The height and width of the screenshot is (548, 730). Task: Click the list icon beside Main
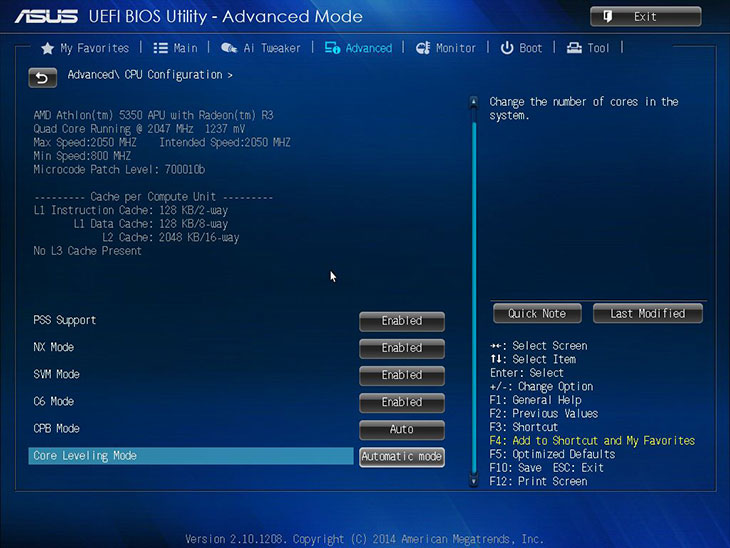point(161,48)
